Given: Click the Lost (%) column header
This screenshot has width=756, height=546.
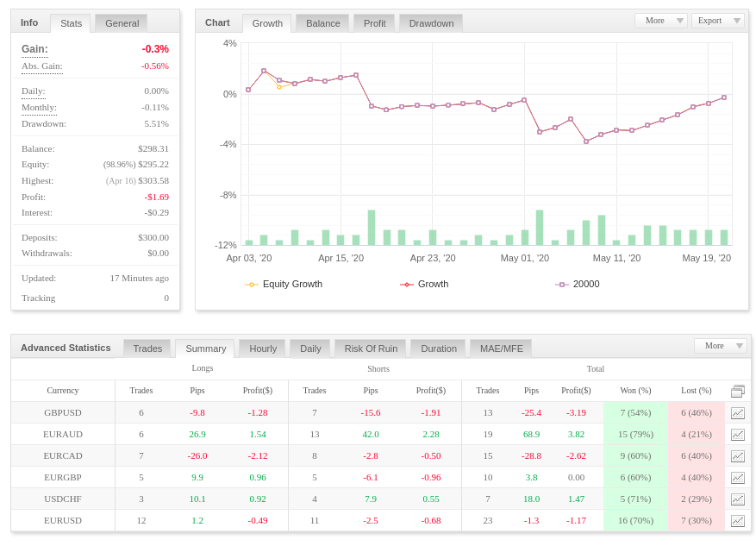Looking at the screenshot, I should [x=697, y=391].
